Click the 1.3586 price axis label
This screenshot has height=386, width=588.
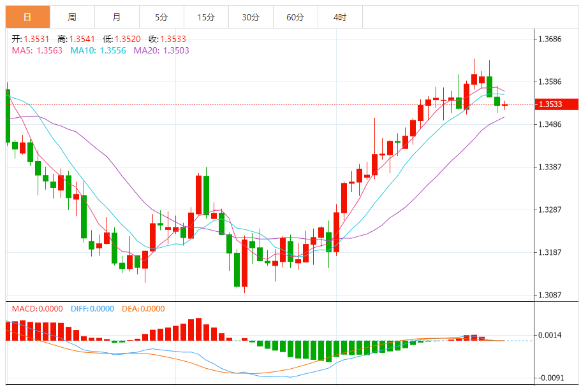550,82
